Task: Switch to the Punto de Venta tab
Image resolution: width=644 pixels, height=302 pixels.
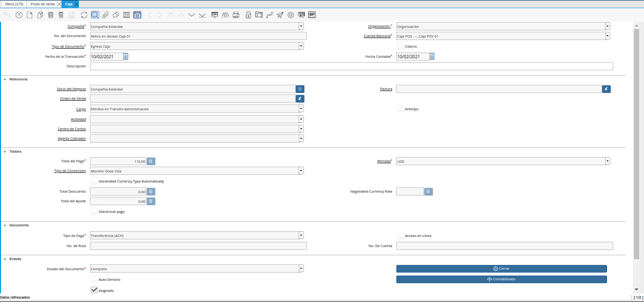Action: pyautogui.click(x=43, y=4)
